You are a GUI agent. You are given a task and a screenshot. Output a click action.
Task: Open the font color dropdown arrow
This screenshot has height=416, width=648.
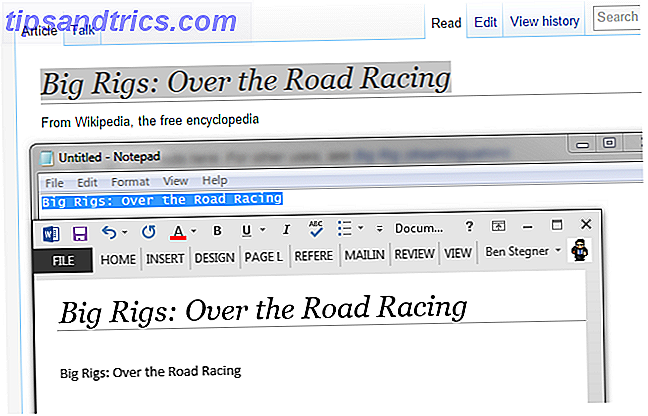click(193, 231)
